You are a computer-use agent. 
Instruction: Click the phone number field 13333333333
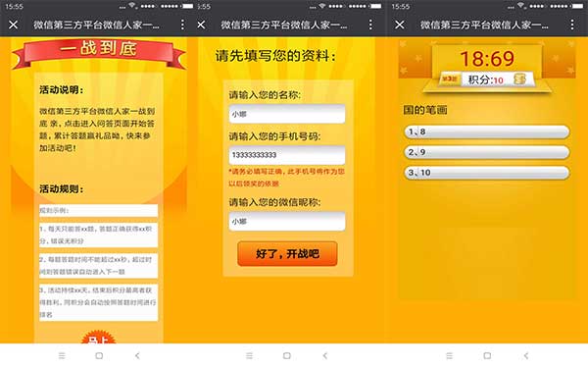click(x=287, y=155)
